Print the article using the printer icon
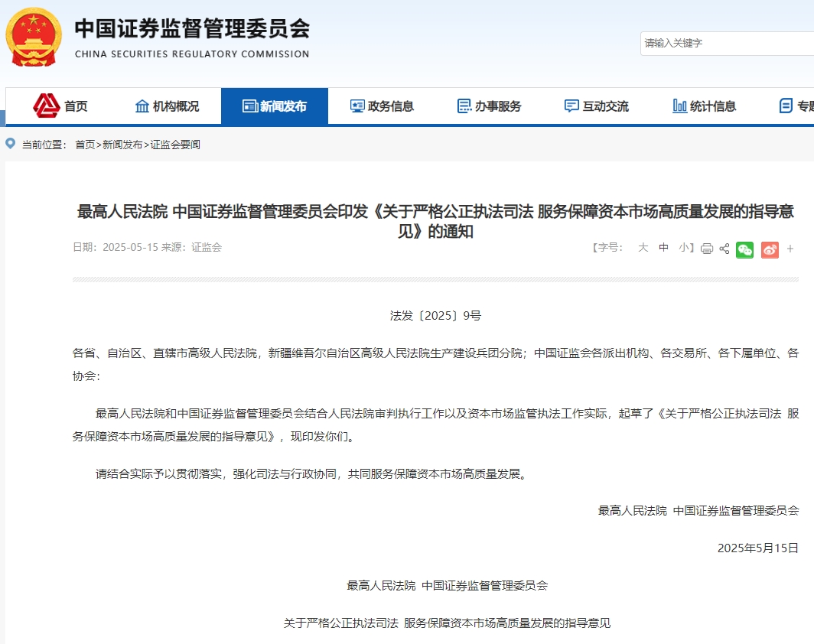This screenshot has height=644, width=814. click(707, 249)
